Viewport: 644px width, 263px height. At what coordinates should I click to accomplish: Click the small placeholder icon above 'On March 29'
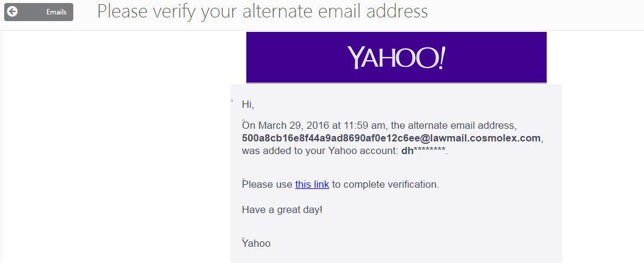(x=243, y=120)
